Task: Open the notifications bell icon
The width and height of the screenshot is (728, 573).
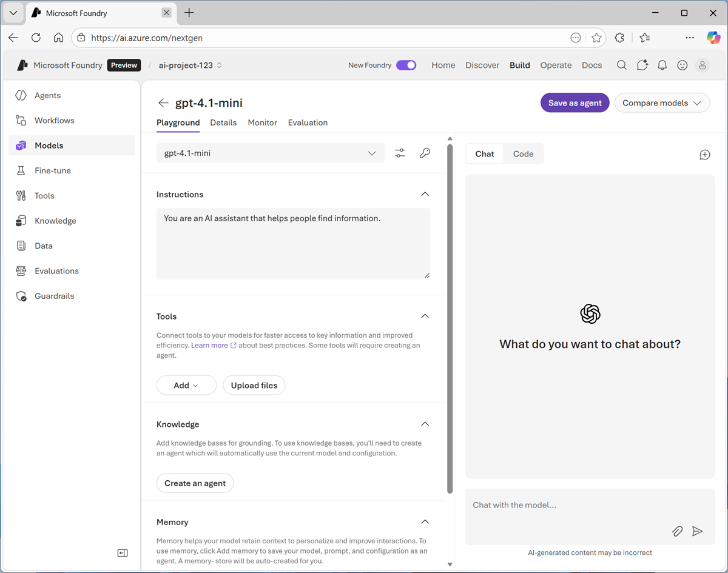Action: pos(662,65)
